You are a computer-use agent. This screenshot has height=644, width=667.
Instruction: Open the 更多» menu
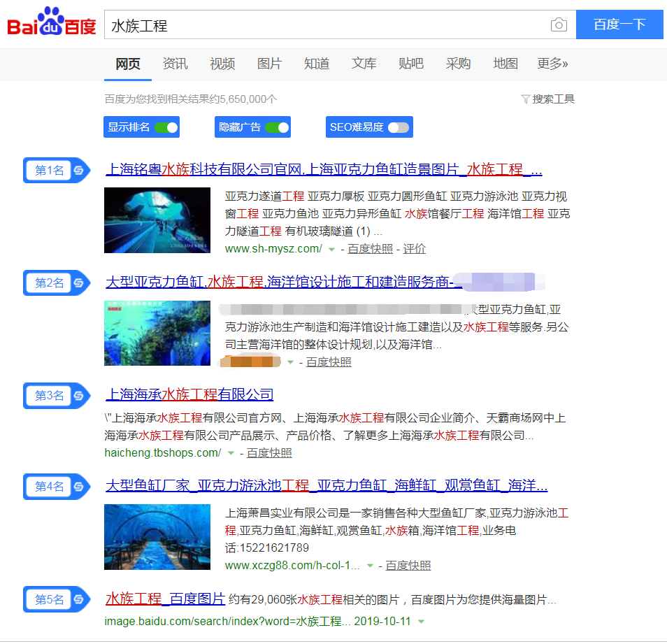(552, 64)
